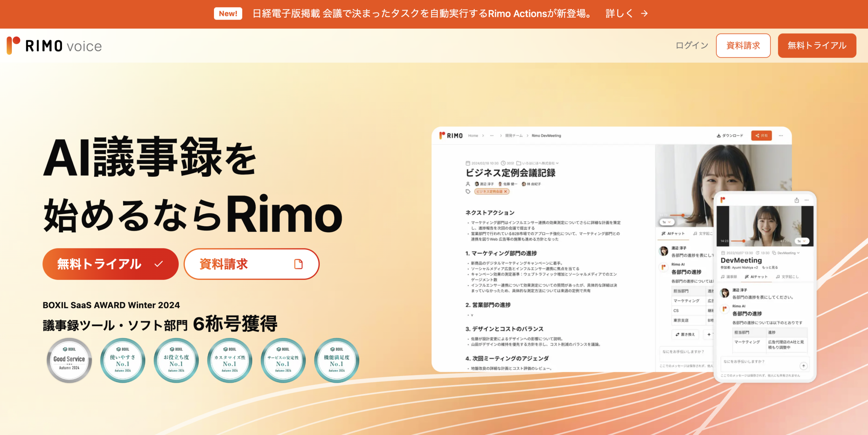Click the 佐藤 健一 participant name
The width and height of the screenshot is (868, 435).
tap(510, 184)
